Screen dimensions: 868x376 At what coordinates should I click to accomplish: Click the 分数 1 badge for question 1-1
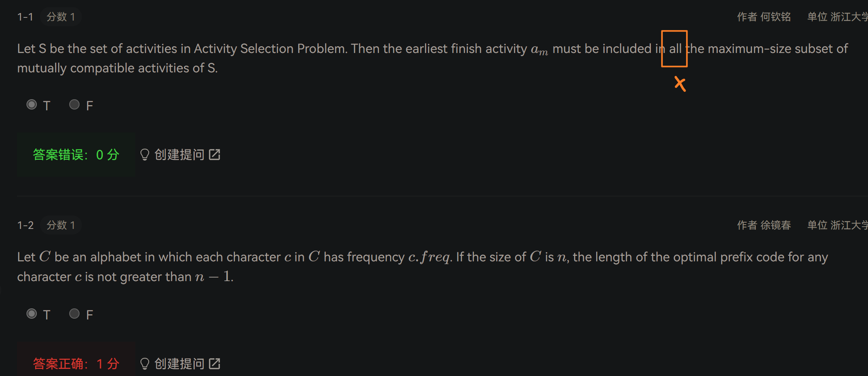tap(61, 17)
